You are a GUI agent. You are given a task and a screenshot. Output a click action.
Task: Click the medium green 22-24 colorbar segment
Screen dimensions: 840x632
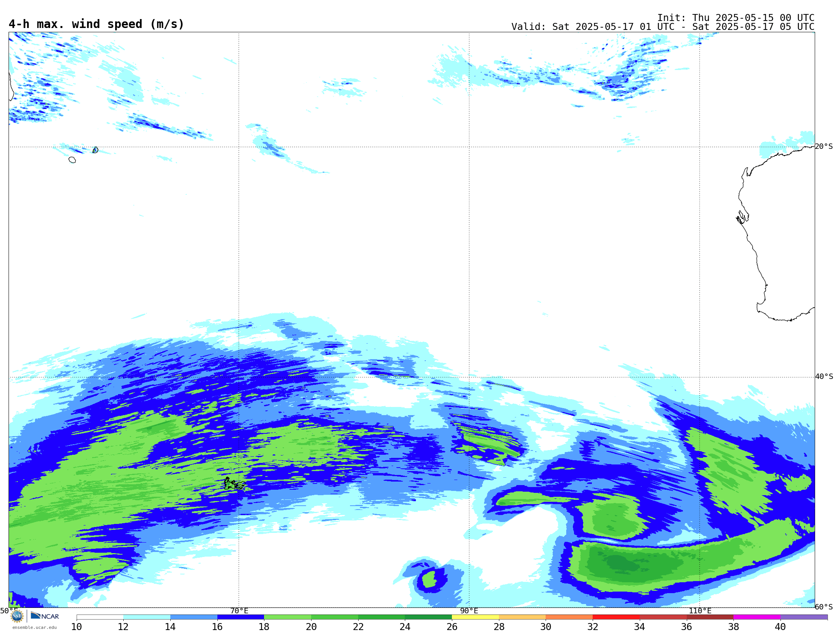(381, 617)
